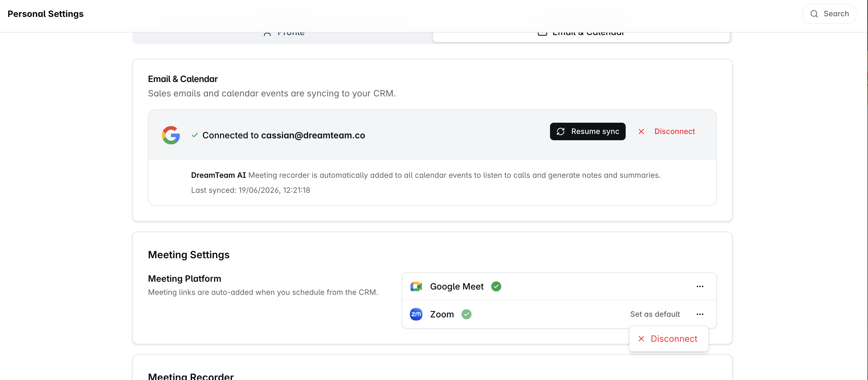
Task: Click the Meeting Recorder heading
Action: (x=191, y=376)
